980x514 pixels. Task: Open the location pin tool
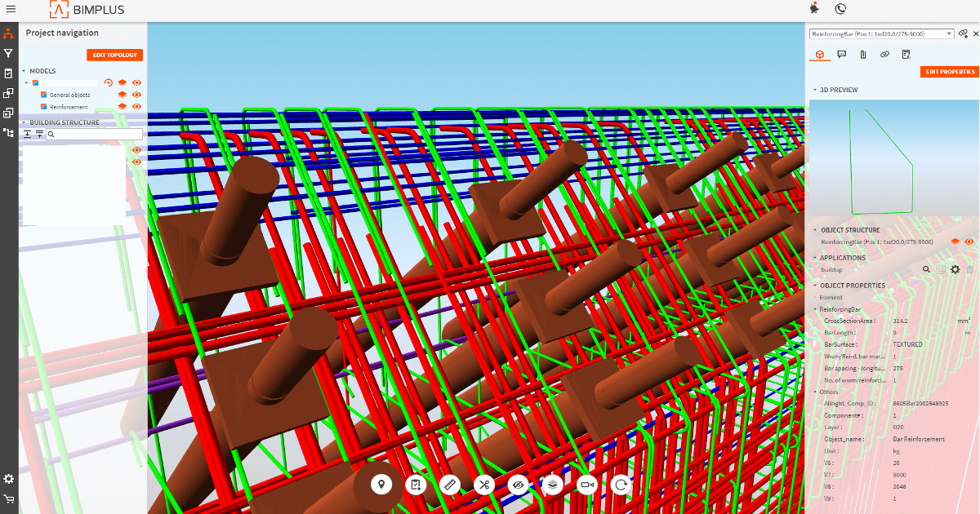coord(381,485)
